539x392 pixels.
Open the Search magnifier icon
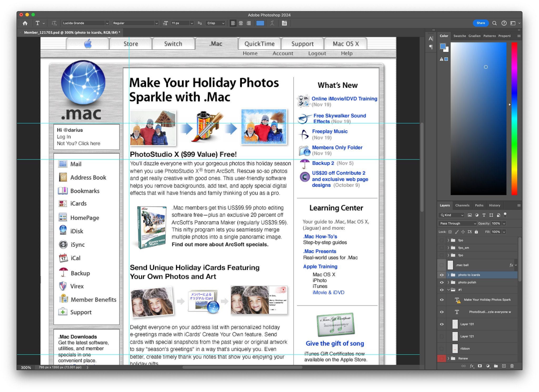pos(494,23)
